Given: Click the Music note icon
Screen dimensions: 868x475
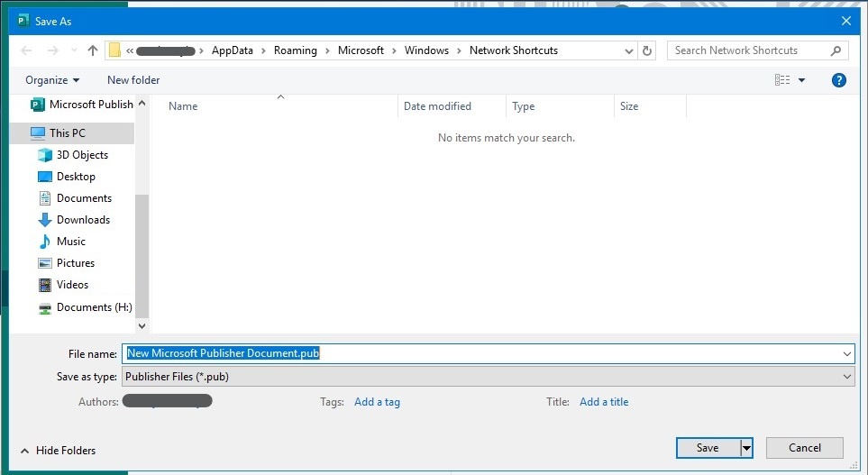Looking at the screenshot, I should click(x=45, y=242).
